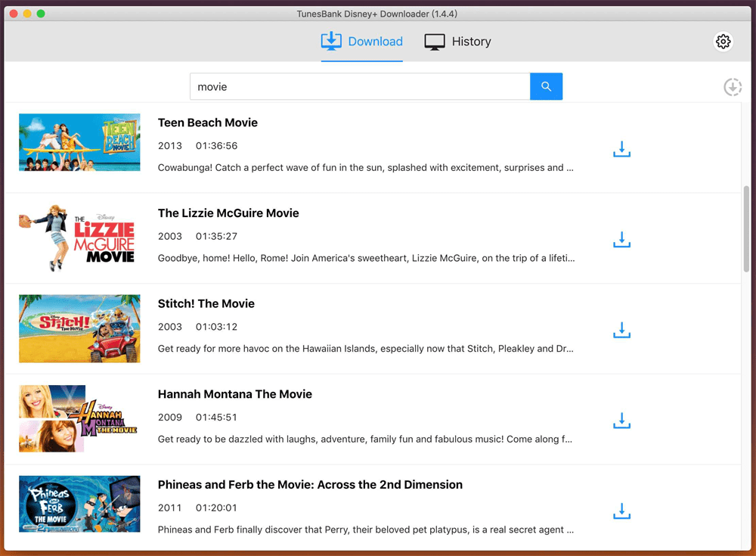Click the blue magnifier search button

[x=546, y=86]
